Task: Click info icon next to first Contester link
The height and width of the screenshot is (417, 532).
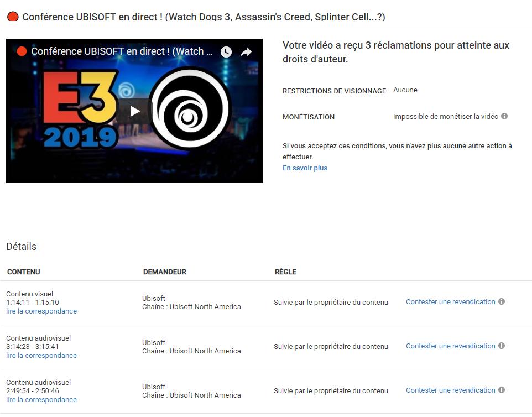Action: coord(502,301)
